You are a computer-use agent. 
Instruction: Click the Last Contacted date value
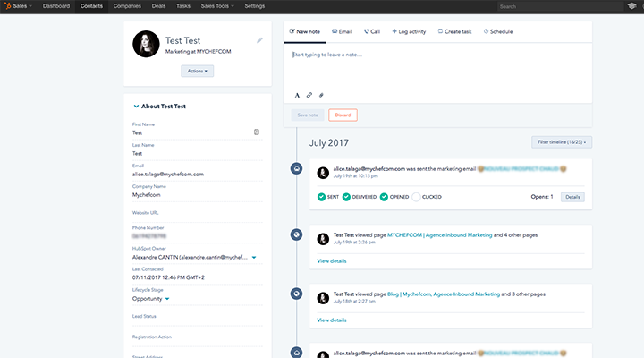pos(168,277)
